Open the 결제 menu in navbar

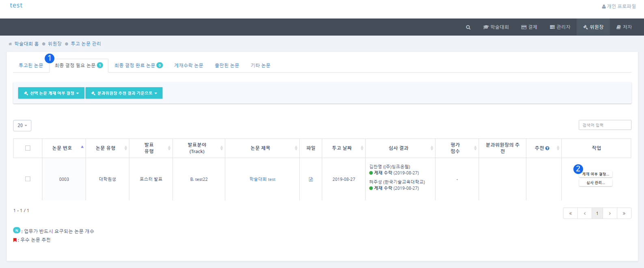(529, 27)
